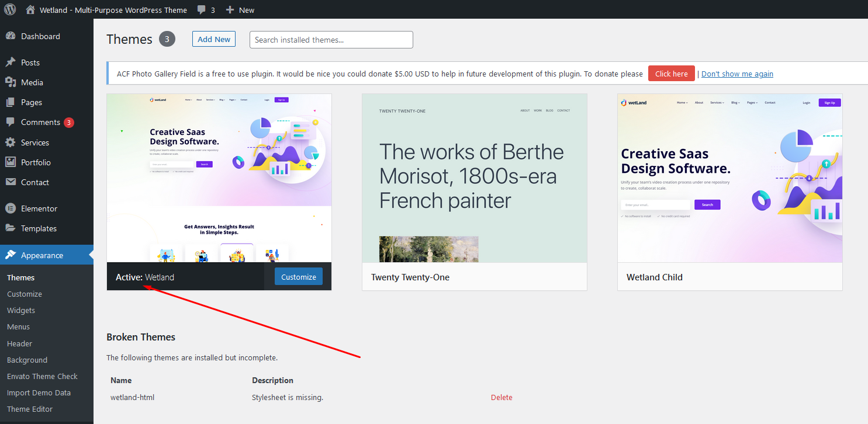Click the home icon beside site name
868x424 pixels.
pos(30,10)
